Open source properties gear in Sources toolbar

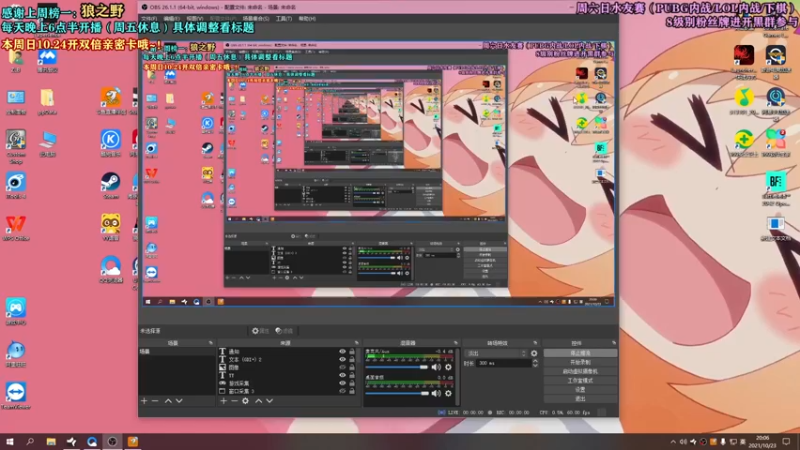coord(245,401)
